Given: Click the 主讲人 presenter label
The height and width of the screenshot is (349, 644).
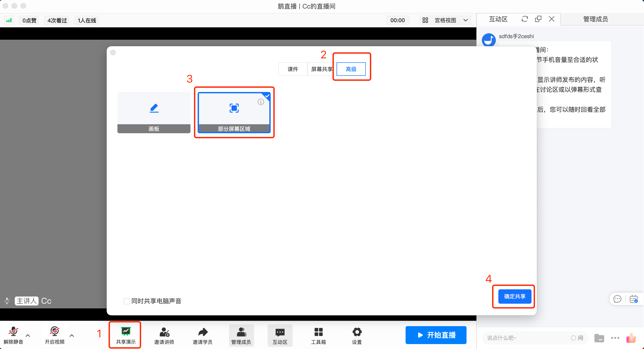Looking at the screenshot, I should tap(26, 301).
